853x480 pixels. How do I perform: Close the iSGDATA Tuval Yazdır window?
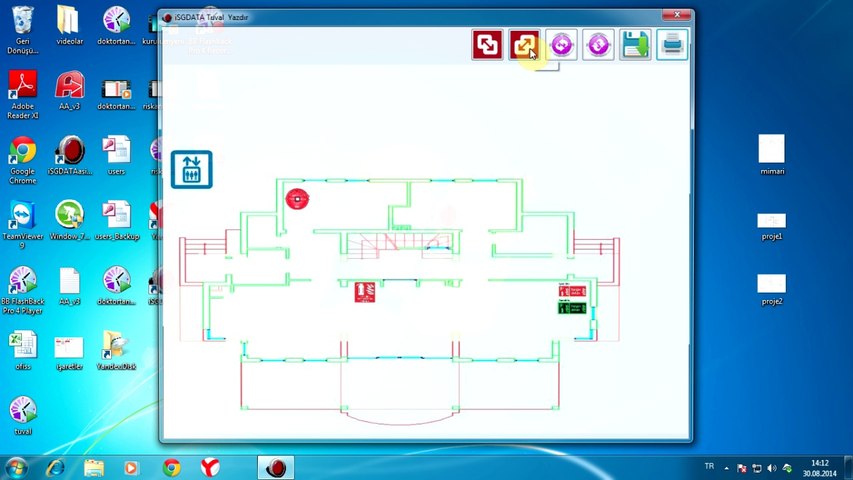coord(677,15)
